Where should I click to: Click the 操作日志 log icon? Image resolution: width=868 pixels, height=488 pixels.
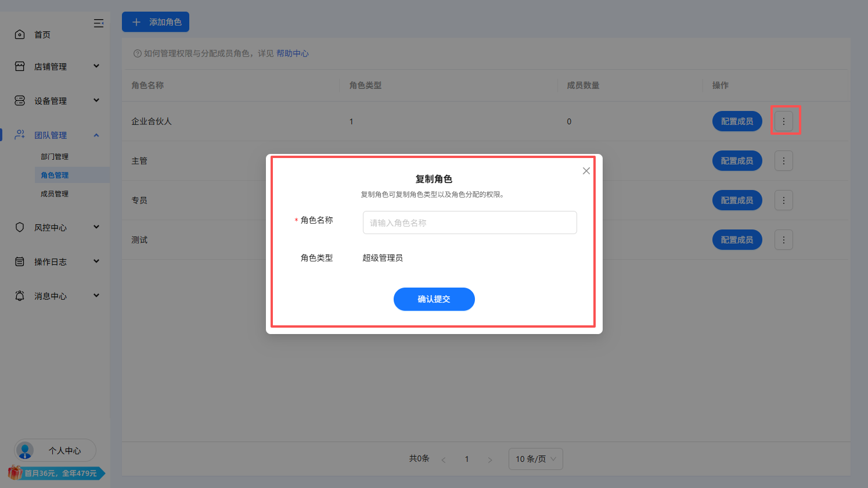coord(19,261)
